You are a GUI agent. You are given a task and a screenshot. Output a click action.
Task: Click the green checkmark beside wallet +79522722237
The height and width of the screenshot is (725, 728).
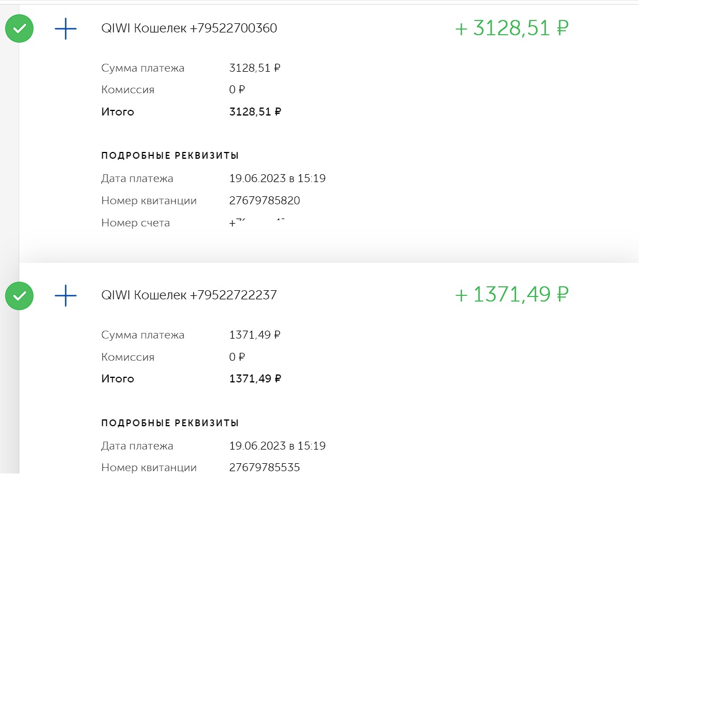click(19, 296)
